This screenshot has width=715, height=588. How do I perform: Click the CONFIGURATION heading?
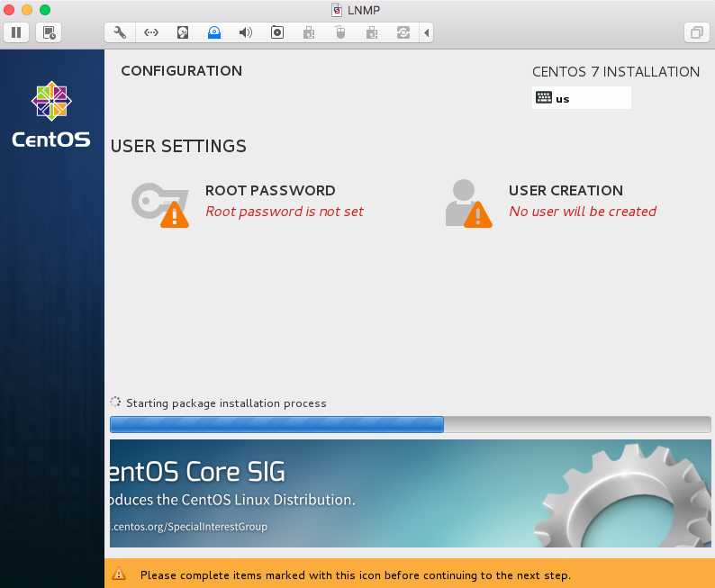tap(182, 70)
